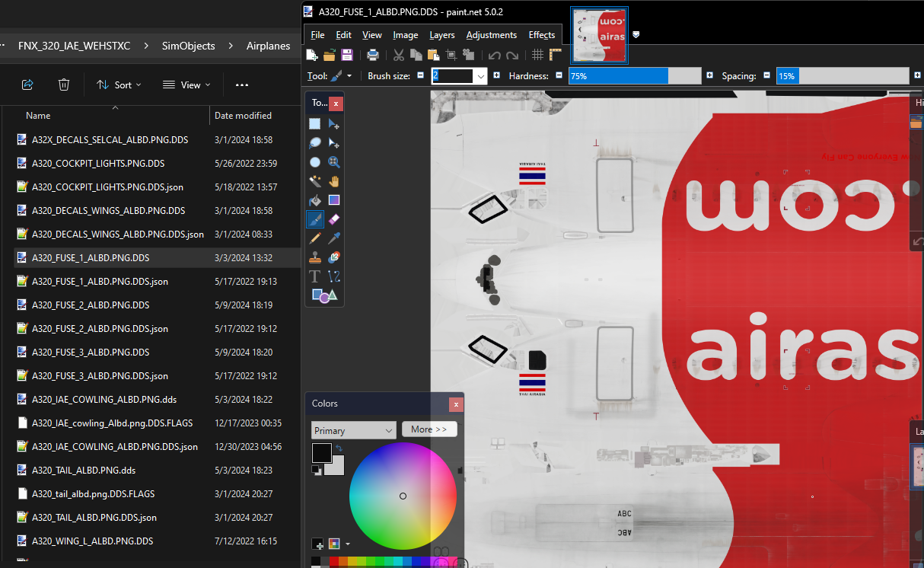Select the Shapes tool
This screenshot has height=568, width=924.
pyautogui.click(x=324, y=295)
